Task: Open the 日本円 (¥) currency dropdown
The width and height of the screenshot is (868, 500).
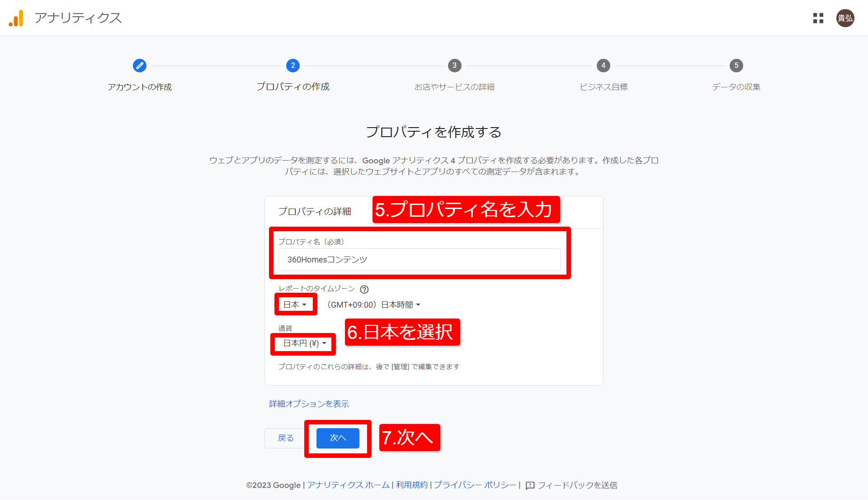Action: coord(304,343)
